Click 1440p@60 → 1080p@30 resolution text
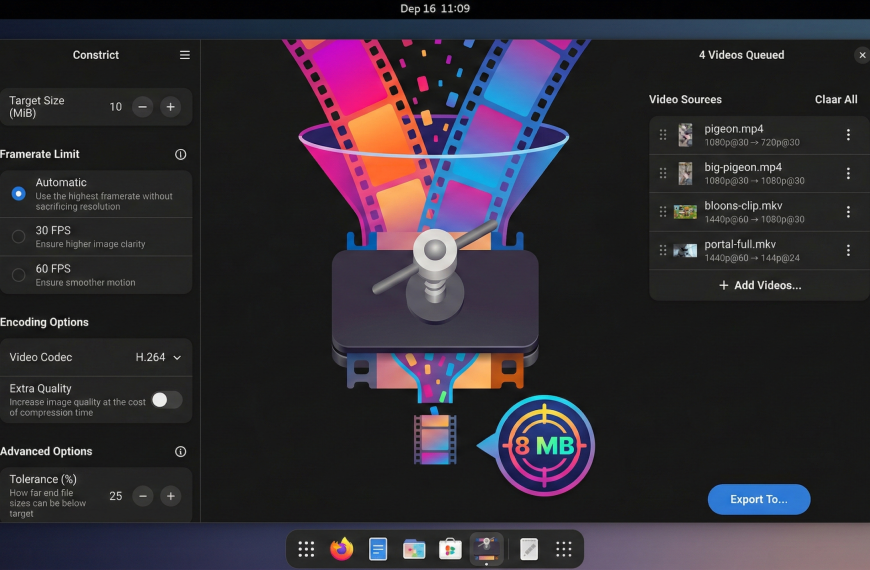 point(754,219)
